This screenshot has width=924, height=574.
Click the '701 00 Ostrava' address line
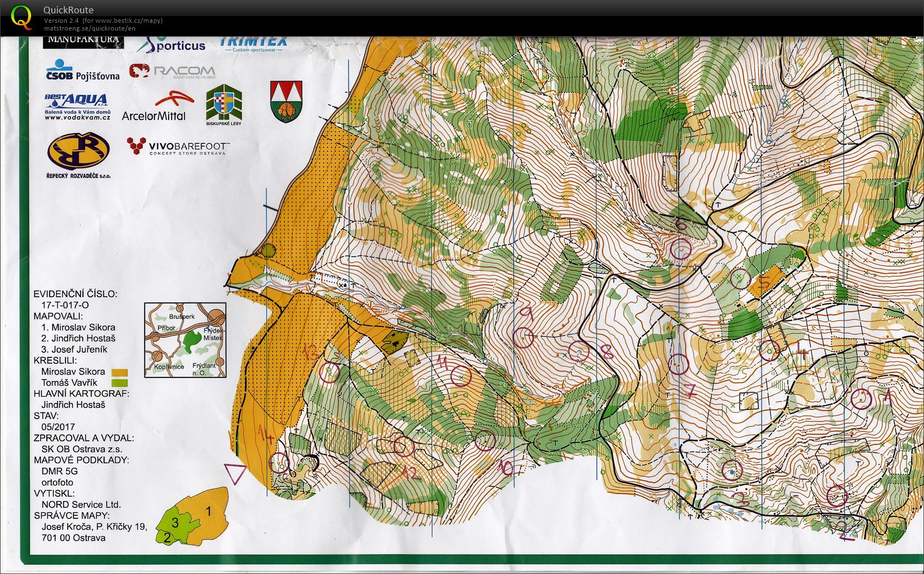73,538
